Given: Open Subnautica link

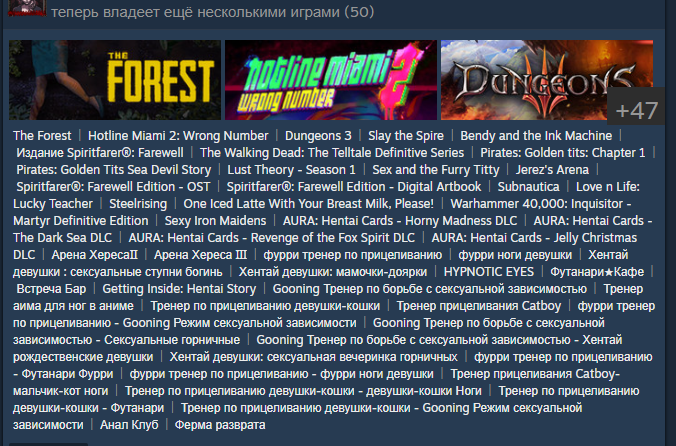Looking at the screenshot, I should [529, 187].
